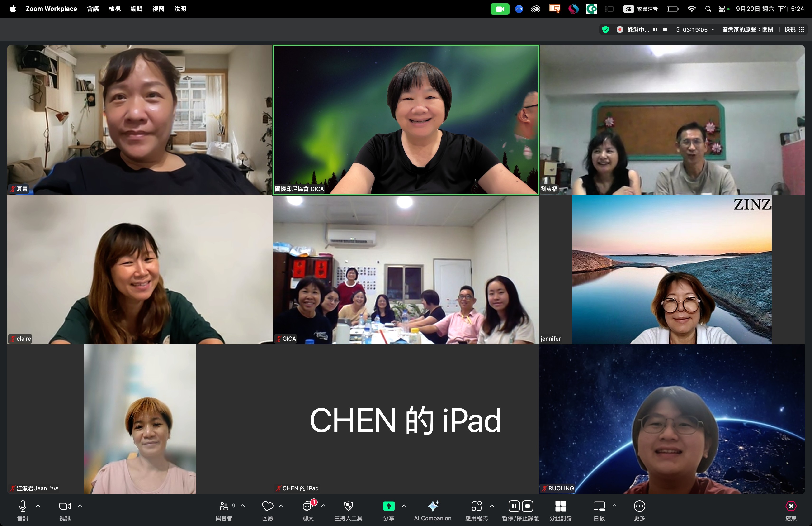Image resolution: width=812 pixels, height=526 pixels.
Task: Toggle musician original sound setting
Action: pos(747,30)
